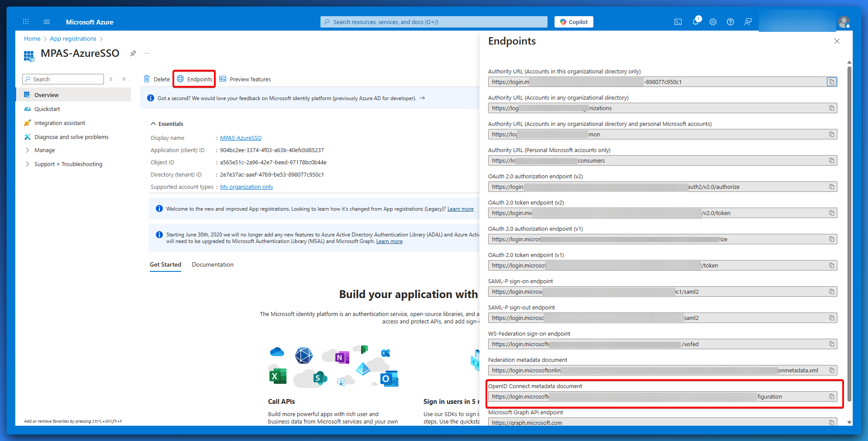Click Learn more about new App registrations

point(460,209)
